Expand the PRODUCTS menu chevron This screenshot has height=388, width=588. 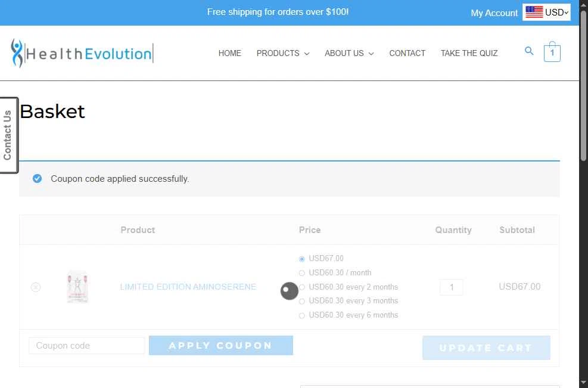(307, 54)
